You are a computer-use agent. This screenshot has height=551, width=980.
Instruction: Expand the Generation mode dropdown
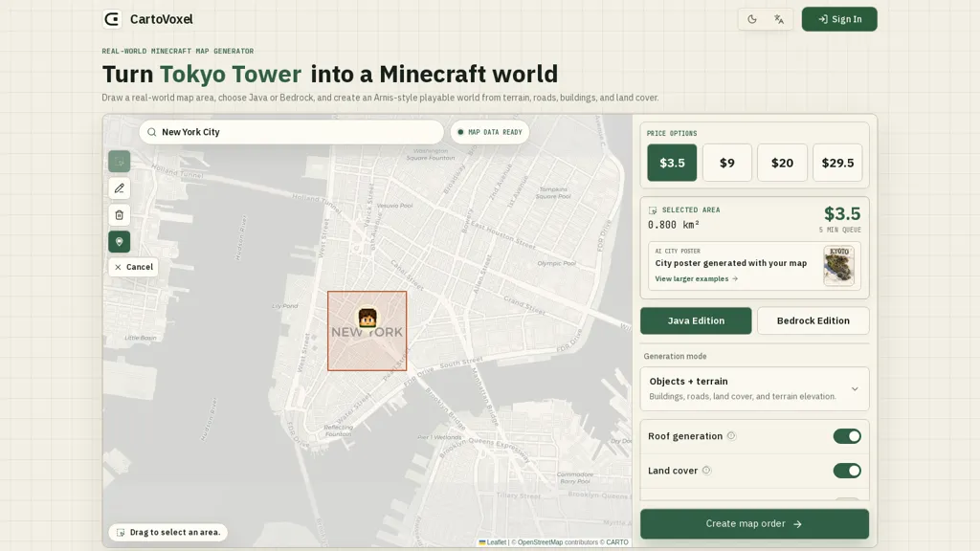[x=754, y=388]
